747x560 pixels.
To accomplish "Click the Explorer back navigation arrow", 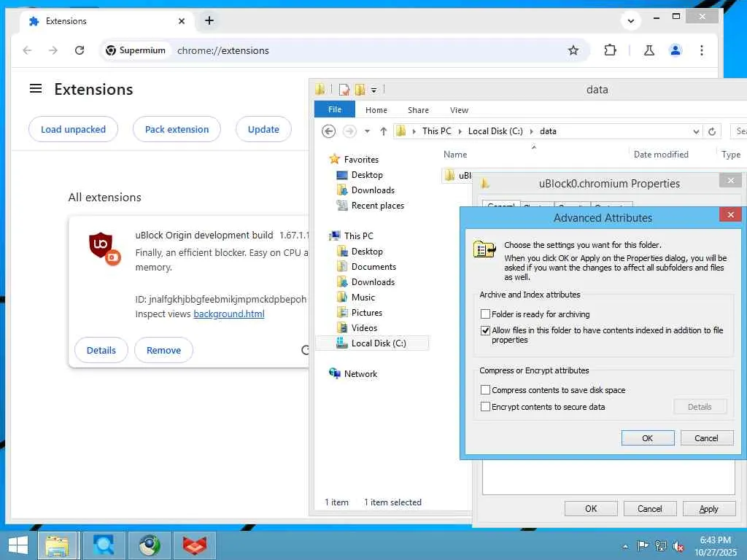I will pyautogui.click(x=329, y=131).
